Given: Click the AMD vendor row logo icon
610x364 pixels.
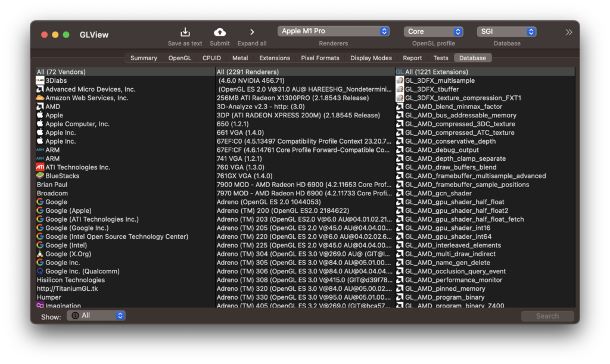Looking at the screenshot, I should coord(40,107).
